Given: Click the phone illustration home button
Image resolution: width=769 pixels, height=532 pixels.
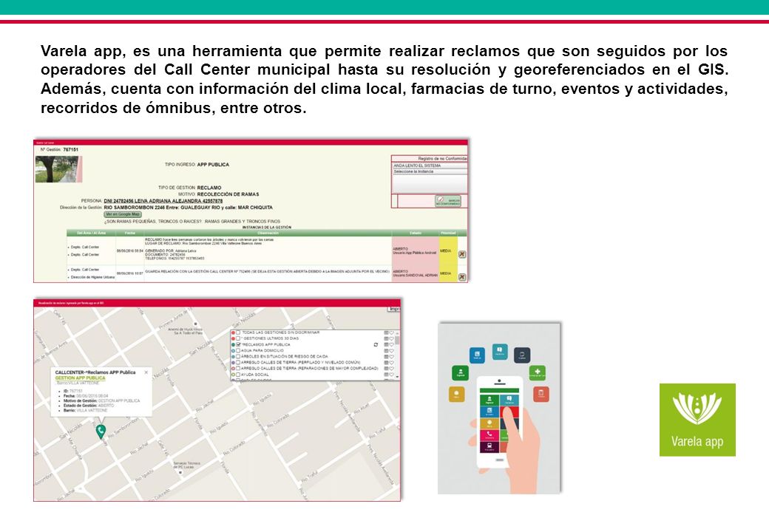Looking at the screenshot, I should [x=499, y=460].
